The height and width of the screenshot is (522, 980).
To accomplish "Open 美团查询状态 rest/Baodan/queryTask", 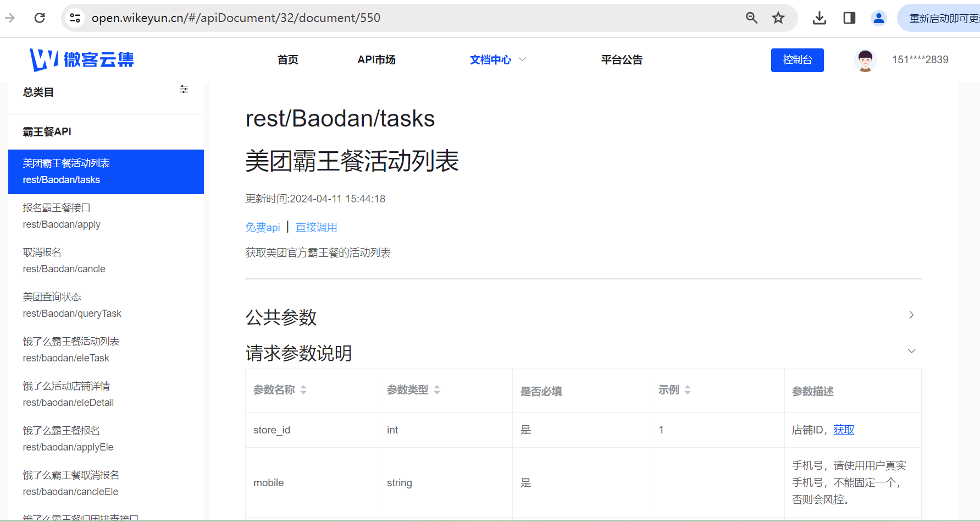I will pyautogui.click(x=106, y=305).
